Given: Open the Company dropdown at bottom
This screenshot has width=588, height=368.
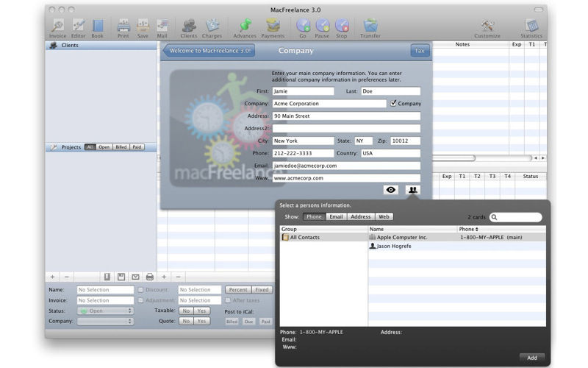Looking at the screenshot, I should point(105,321).
